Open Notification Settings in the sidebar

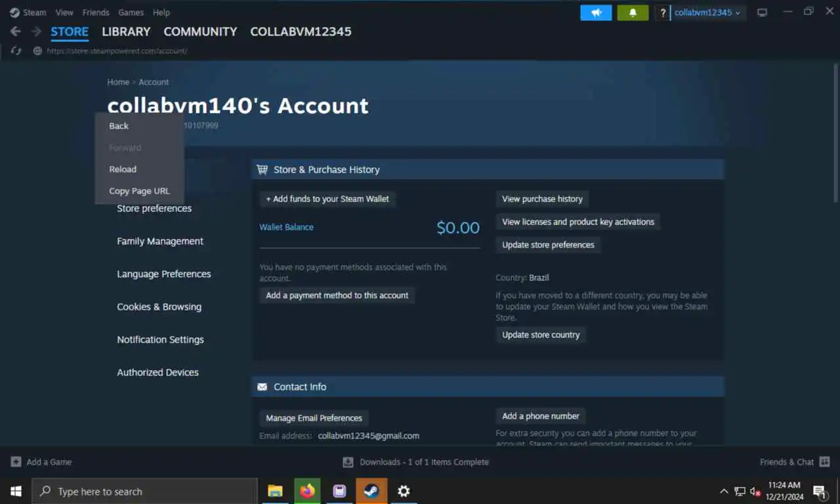click(x=160, y=339)
